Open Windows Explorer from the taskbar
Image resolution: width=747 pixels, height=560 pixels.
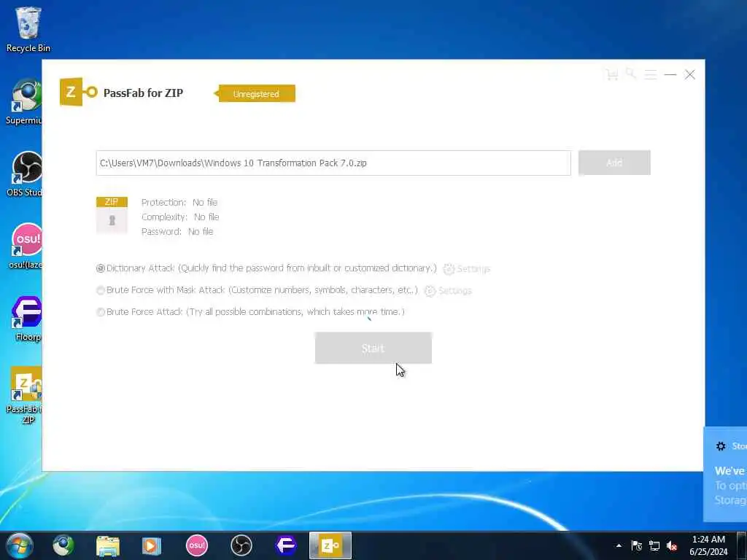108,545
